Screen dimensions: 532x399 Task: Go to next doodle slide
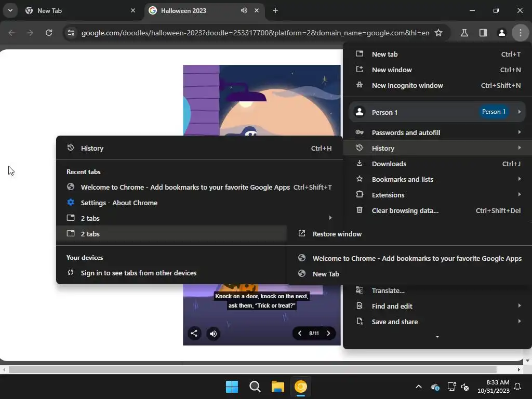pyautogui.click(x=328, y=333)
